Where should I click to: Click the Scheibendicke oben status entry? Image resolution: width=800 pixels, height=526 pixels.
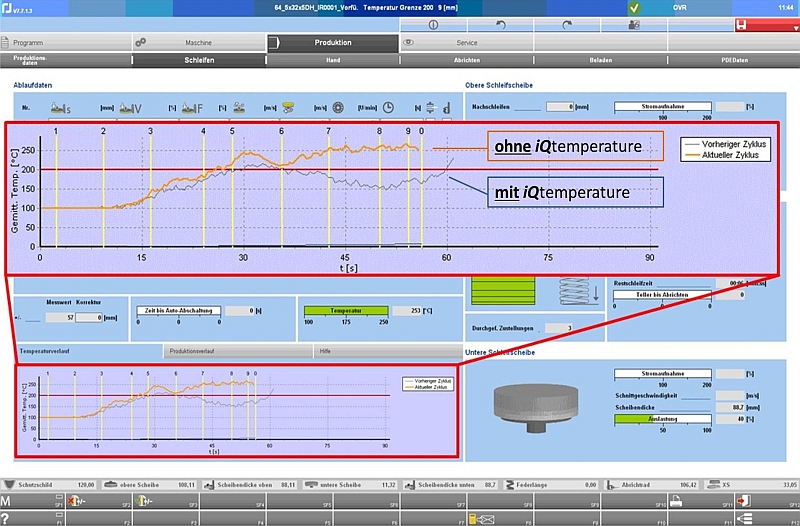point(250,485)
